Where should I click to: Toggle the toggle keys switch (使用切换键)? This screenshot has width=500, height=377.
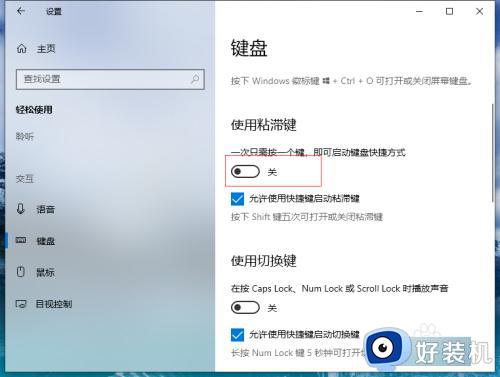[245, 307]
